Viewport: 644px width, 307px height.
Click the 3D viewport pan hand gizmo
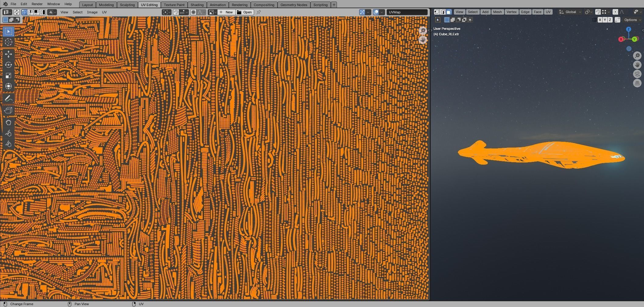tap(637, 65)
